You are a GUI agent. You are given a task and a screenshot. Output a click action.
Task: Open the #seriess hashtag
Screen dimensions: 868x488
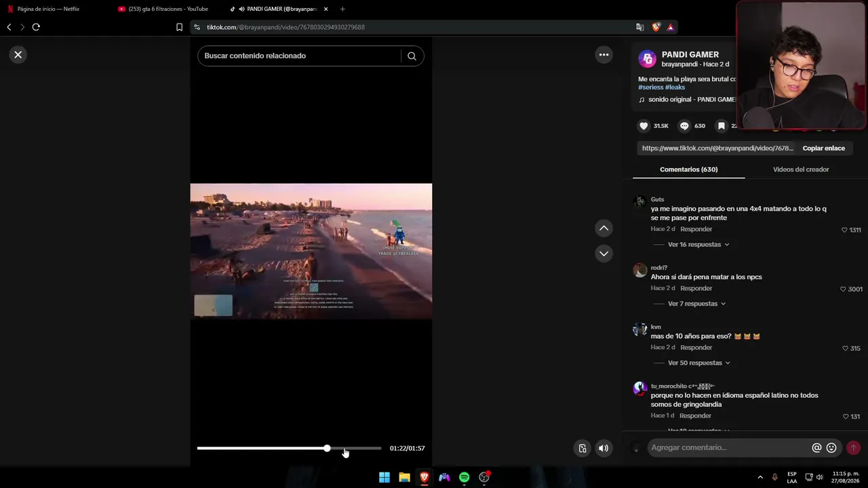[650, 87]
